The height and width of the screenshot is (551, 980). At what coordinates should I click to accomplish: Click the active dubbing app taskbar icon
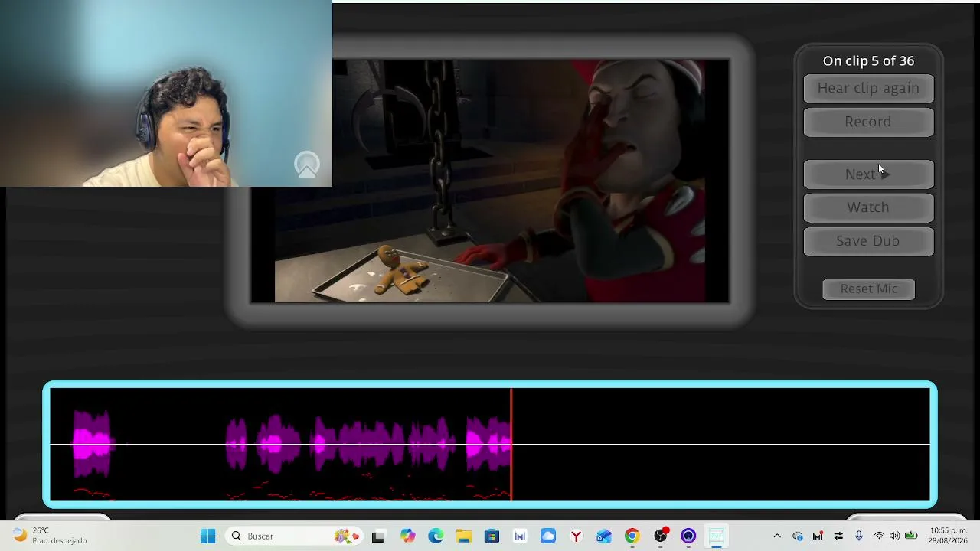pos(716,536)
